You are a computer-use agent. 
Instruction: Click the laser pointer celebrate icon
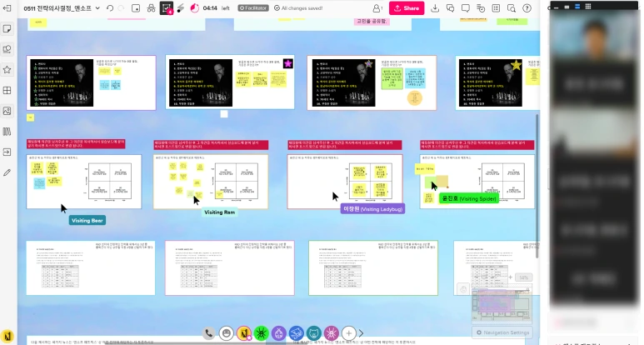pyautogui.click(x=180, y=8)
